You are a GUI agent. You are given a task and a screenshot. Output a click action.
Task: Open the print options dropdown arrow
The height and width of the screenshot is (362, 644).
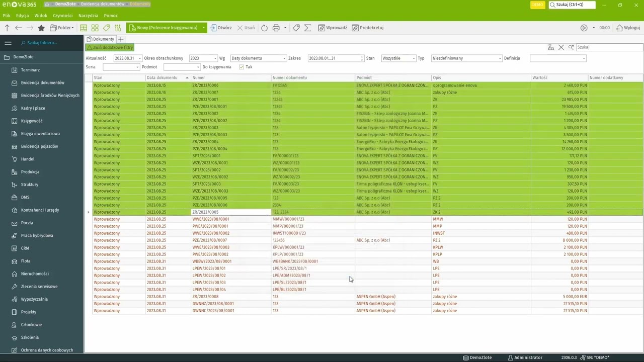point(285,28)
